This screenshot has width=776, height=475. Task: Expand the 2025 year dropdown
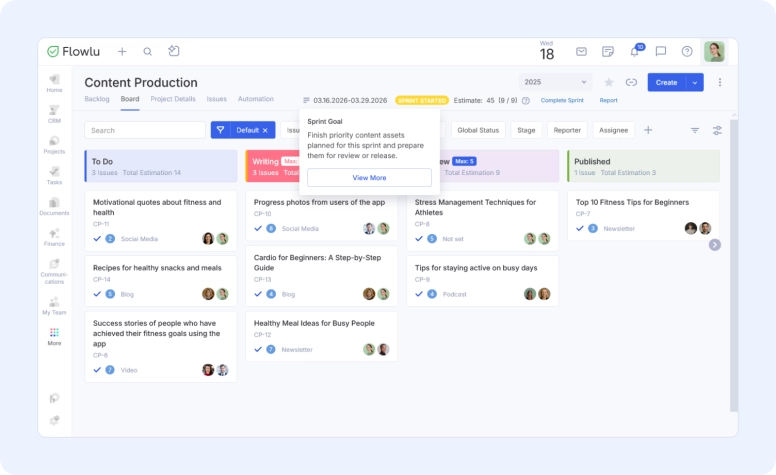pyautogui.click(x=555, y=82)
